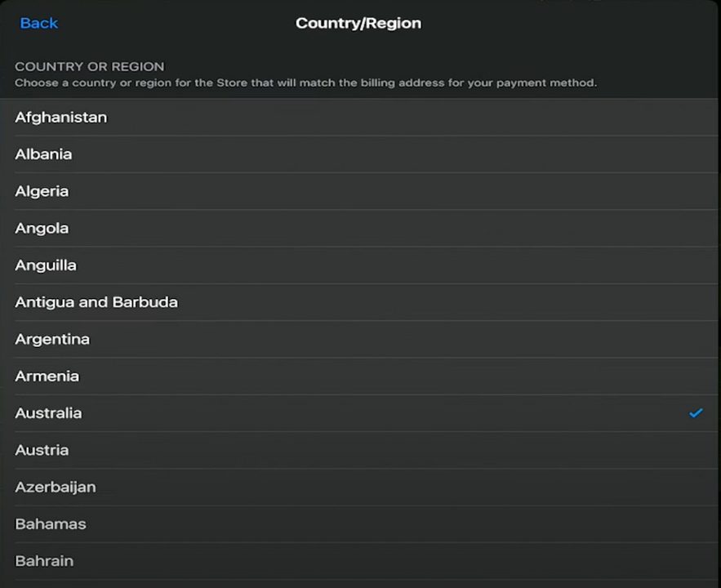
Task: Choose Austria from the list
Action: (42, 450)
